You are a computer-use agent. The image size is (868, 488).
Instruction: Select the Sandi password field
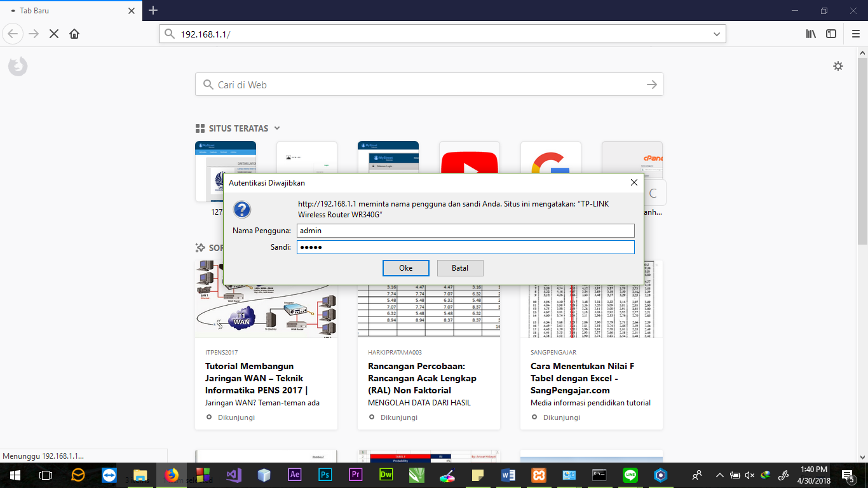[x=466, y=247]
